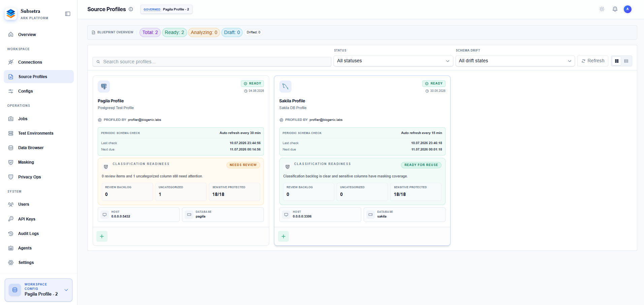Click the Sakila date 30.05.2026

[438, 91]
